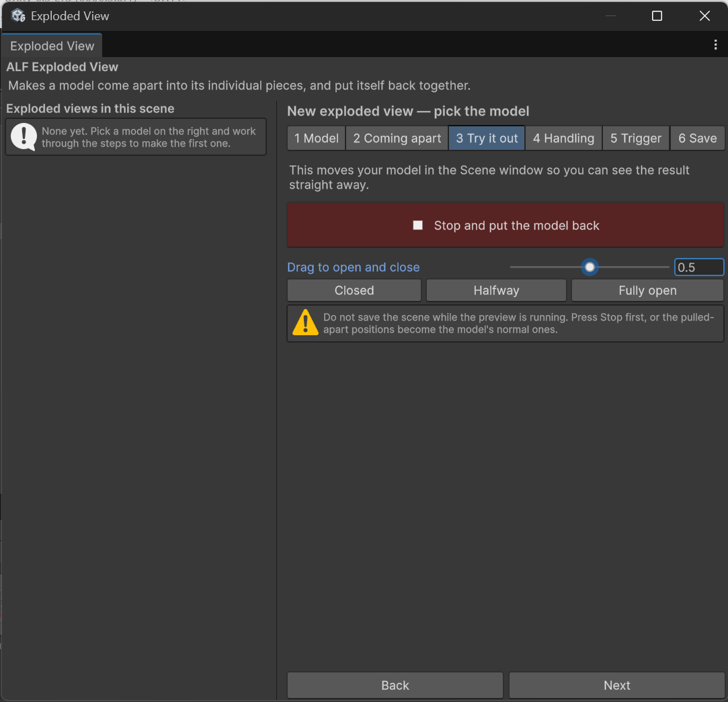Maximize the Exploded View window
728x702 pixels.
pyautogui.click(x=657, y=16)
